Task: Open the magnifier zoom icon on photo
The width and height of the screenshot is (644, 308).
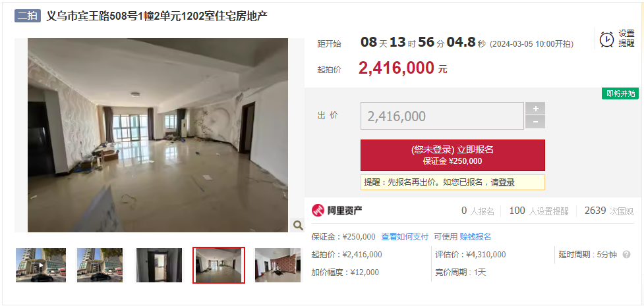Action: [298, 225]
